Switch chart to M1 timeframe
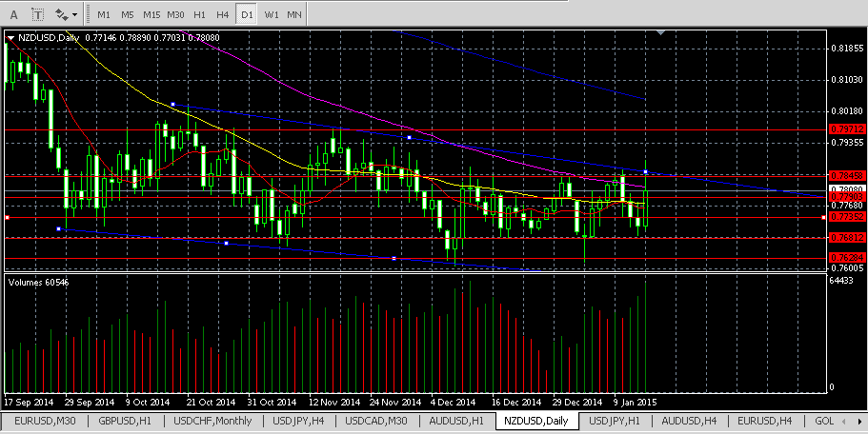Screen dimensions: 868x434 (104, 15)
